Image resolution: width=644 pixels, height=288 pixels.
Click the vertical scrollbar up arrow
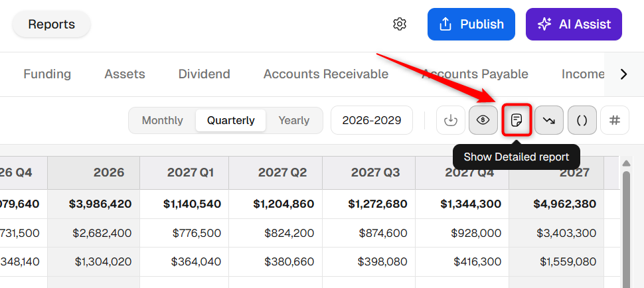pos(626,163)
